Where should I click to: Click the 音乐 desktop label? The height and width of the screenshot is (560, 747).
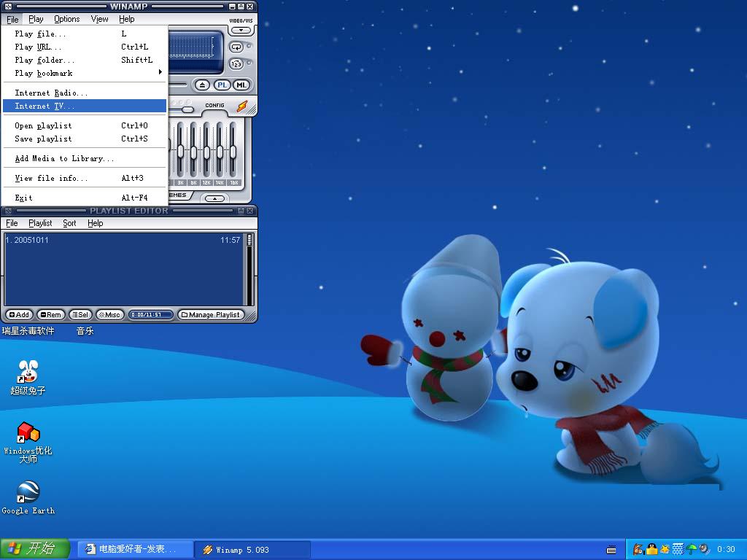click(85, 331)
